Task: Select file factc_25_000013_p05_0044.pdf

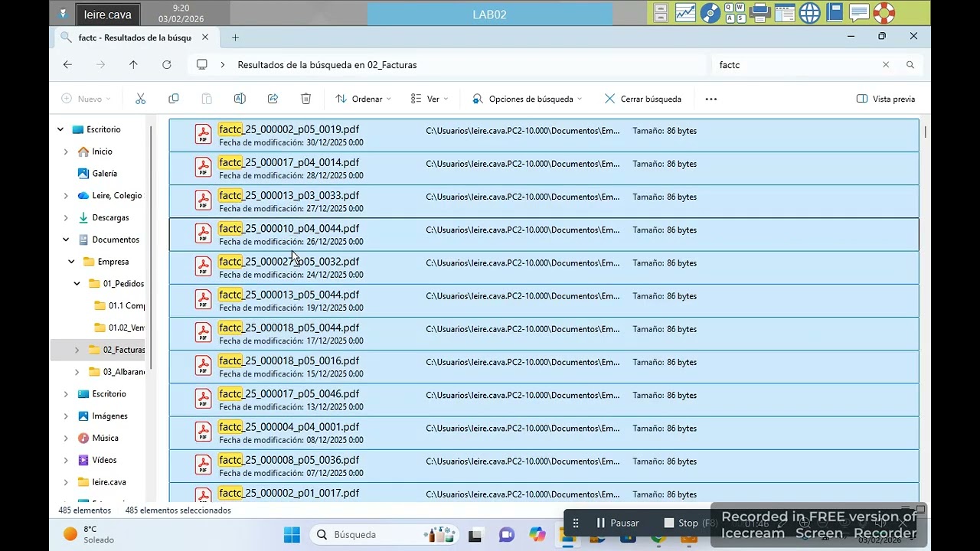Action: (544, 300)
